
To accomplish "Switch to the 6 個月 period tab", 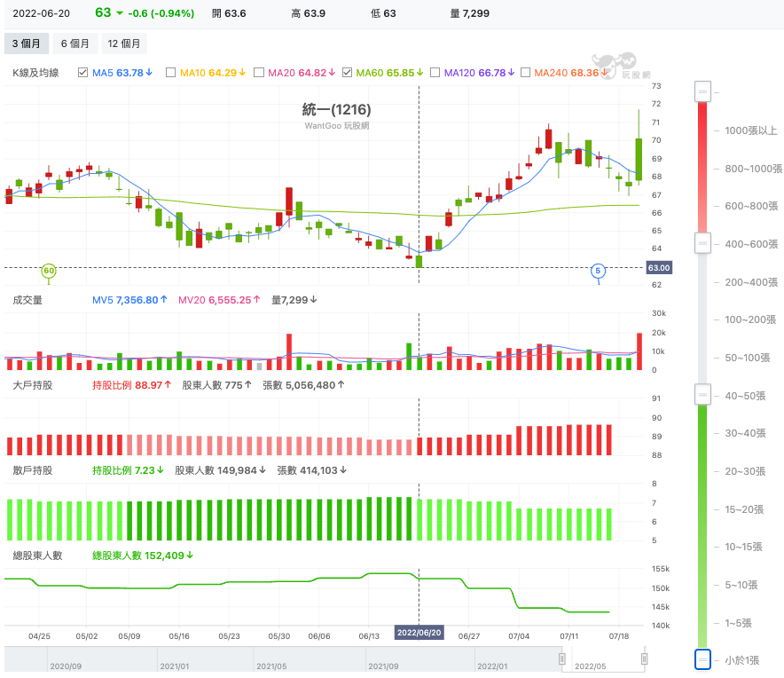I will pos(75,43).
